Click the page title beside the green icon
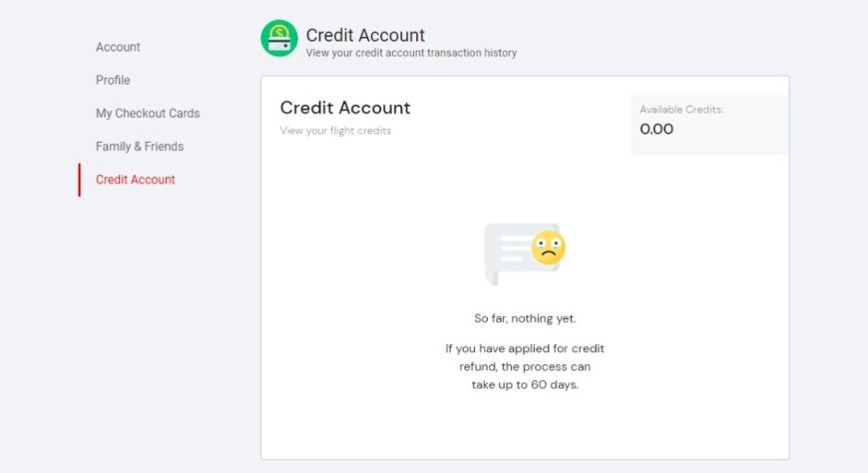 point(365,35)
